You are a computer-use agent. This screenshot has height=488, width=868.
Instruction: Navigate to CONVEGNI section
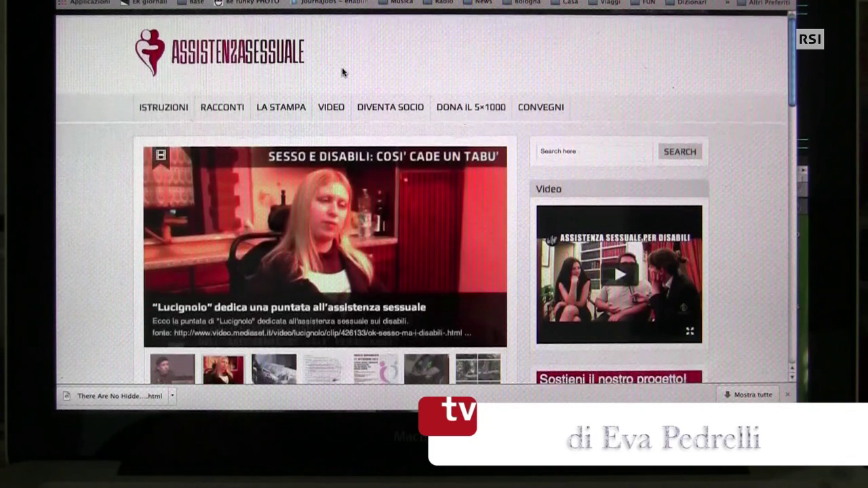[x=540, y=107]
